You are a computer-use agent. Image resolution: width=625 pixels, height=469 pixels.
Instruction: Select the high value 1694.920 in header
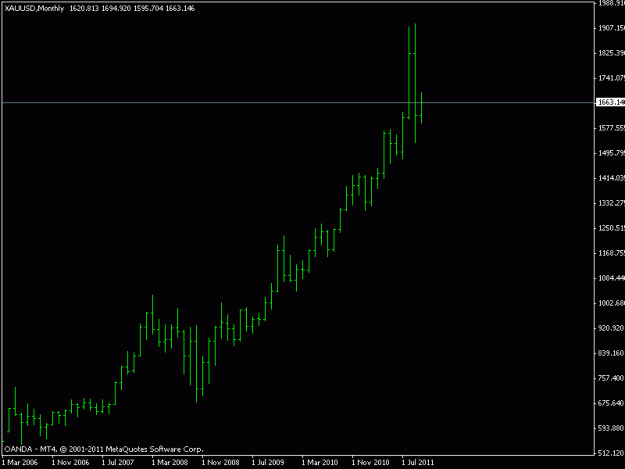pos(116,8)
